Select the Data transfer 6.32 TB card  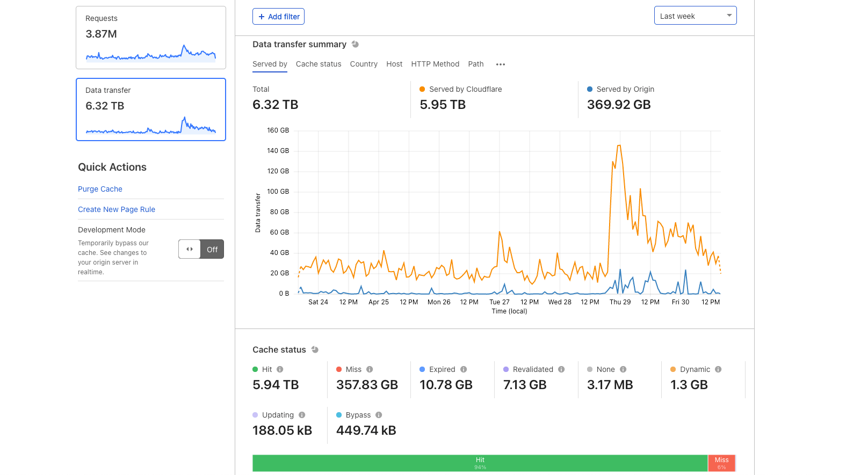151,109
